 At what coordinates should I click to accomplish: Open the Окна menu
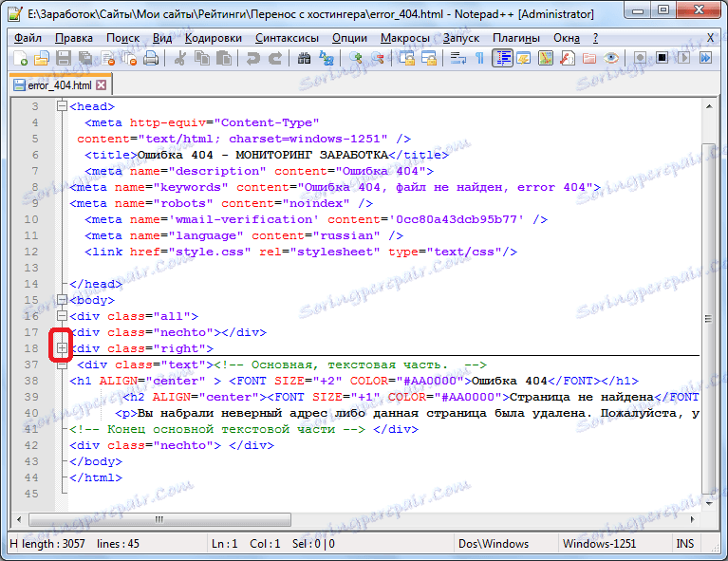pyautogui.click(x=567, y=38)
